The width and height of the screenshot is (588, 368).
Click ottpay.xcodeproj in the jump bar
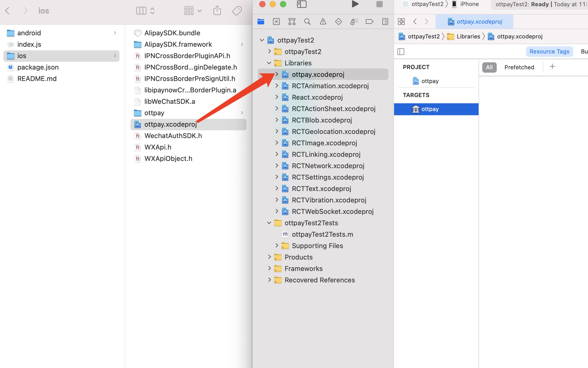(x=515, y=37)
